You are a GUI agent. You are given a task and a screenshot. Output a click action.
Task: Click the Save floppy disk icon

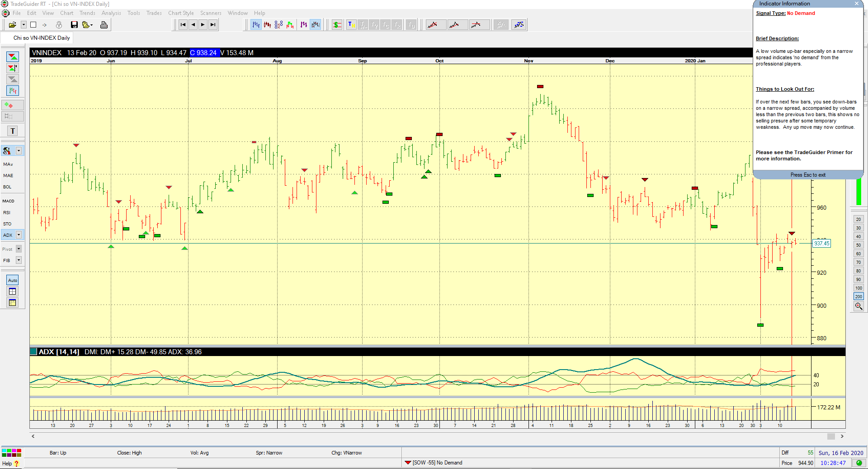pos(74,25)
